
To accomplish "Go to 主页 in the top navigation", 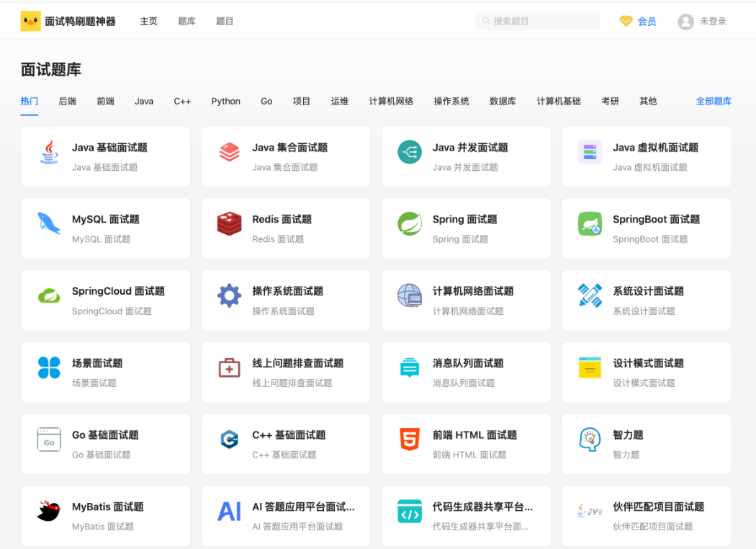I will (148, 21).
